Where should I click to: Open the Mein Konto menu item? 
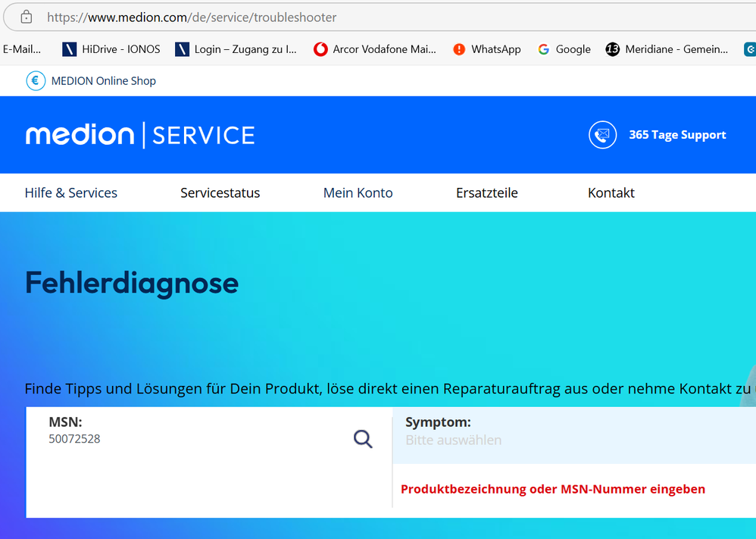358,193
